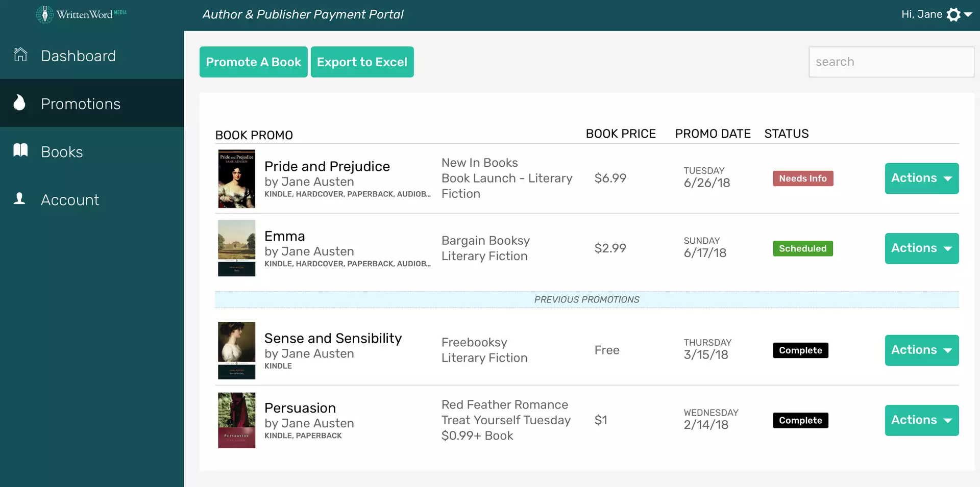This screenshot has width=980, height=487.
Task: Expand Actions dropdown for Emma promotion
Action: pos(921,248)
